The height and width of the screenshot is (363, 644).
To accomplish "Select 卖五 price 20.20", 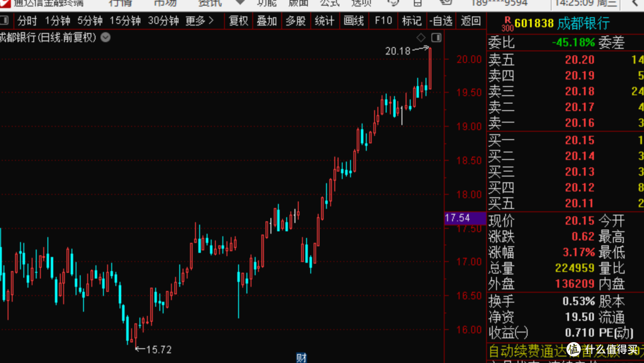I will (580, 60).
